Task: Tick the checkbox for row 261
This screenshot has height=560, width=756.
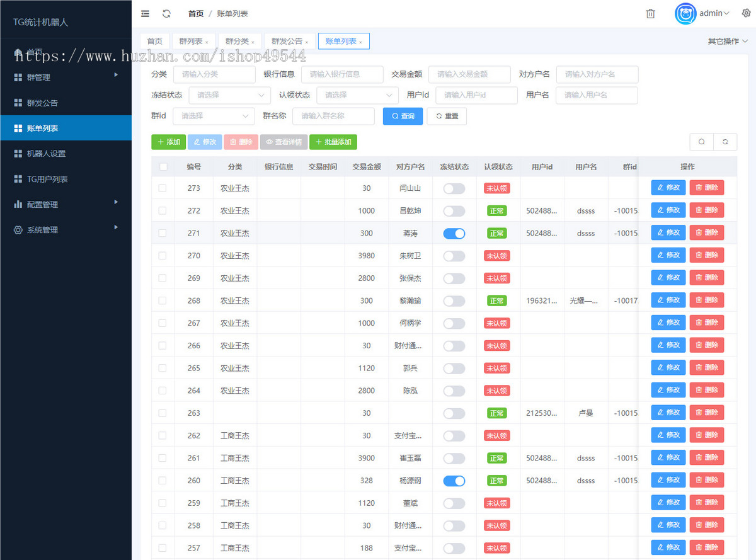Action: [x=163, y=458]
